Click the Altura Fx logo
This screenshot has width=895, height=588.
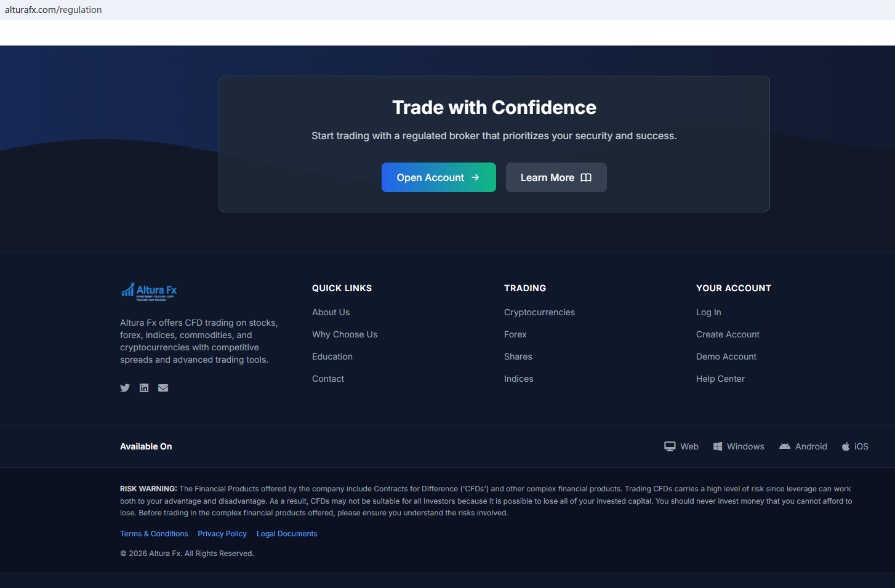click(149, 291)
